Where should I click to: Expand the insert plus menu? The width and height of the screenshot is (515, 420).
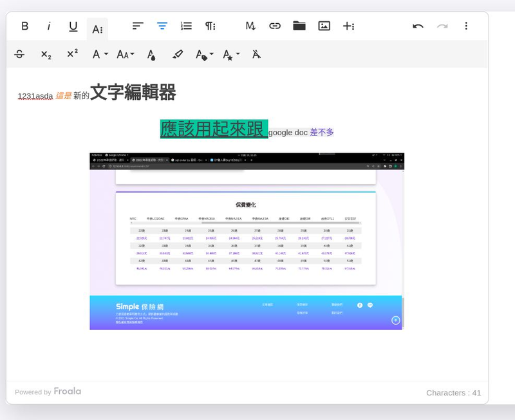click(348, 26)
